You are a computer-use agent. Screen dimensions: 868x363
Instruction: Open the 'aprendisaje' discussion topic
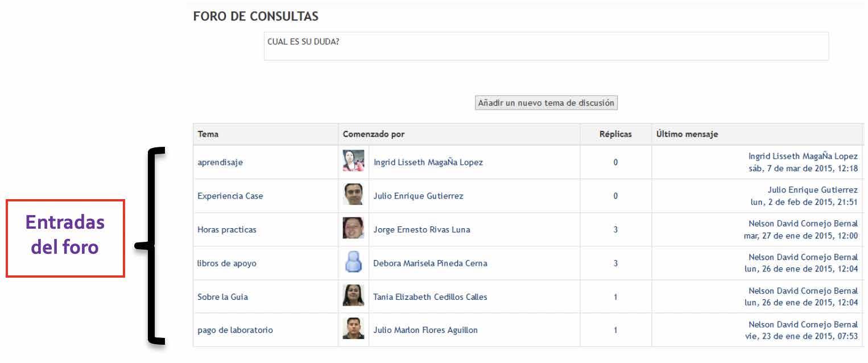click(220, 163)
